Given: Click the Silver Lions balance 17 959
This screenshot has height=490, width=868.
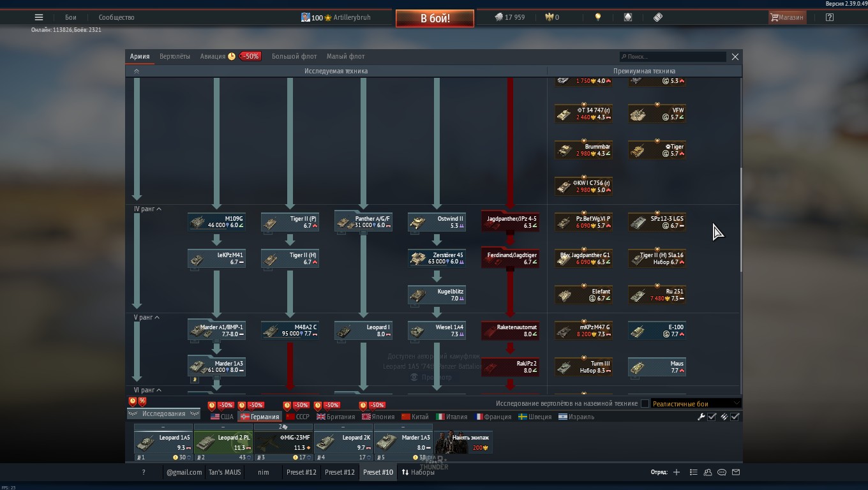Looking at the screenshot, I should click(x=510, y=17).
